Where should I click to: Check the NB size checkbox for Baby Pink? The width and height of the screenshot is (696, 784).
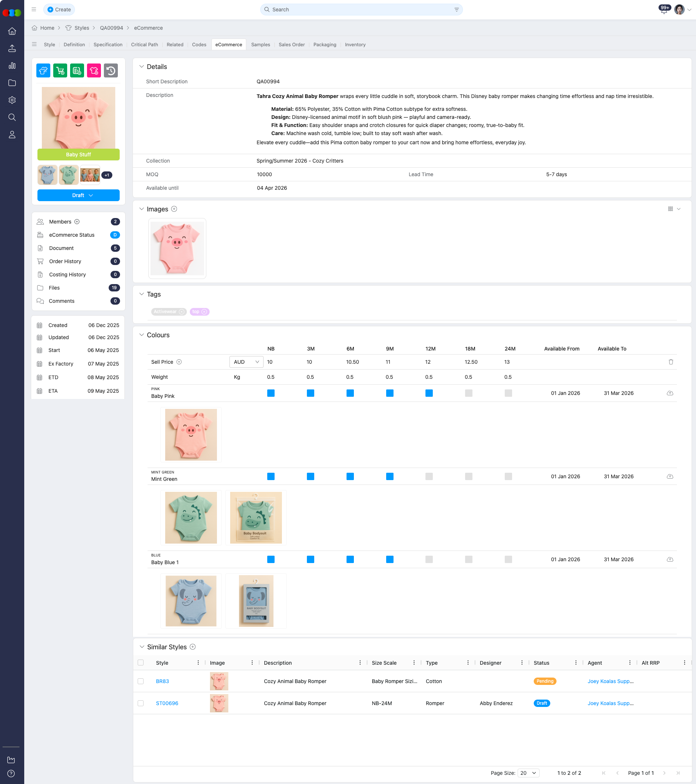(x=271, y=393)
